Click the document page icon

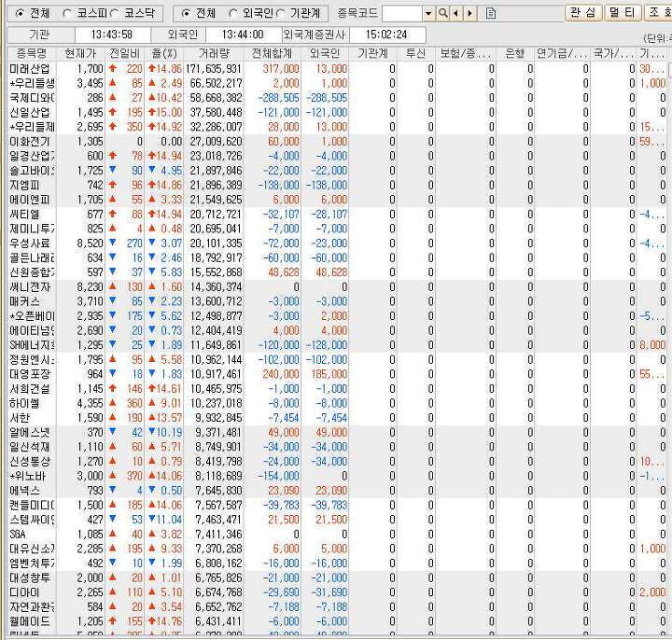(x=491, y=14)
